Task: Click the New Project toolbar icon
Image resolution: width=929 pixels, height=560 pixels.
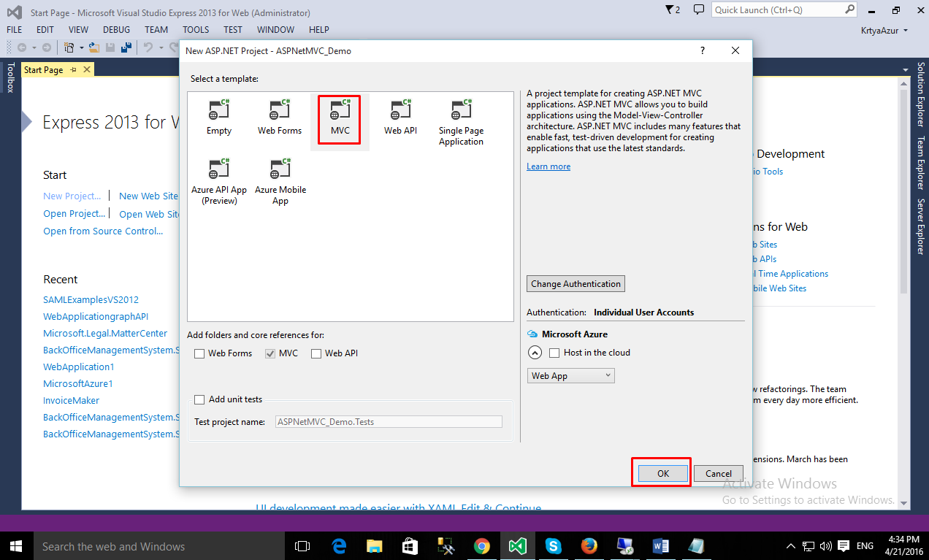Action: click(x=69, y=47)
